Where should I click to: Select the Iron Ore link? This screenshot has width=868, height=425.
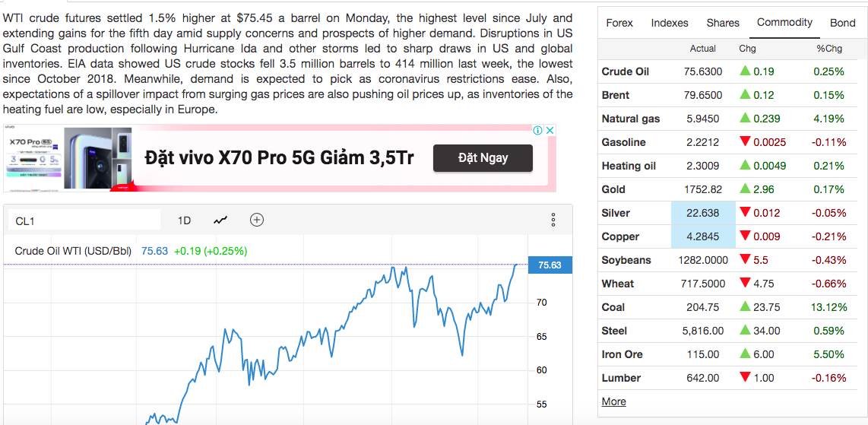point(622,354)
